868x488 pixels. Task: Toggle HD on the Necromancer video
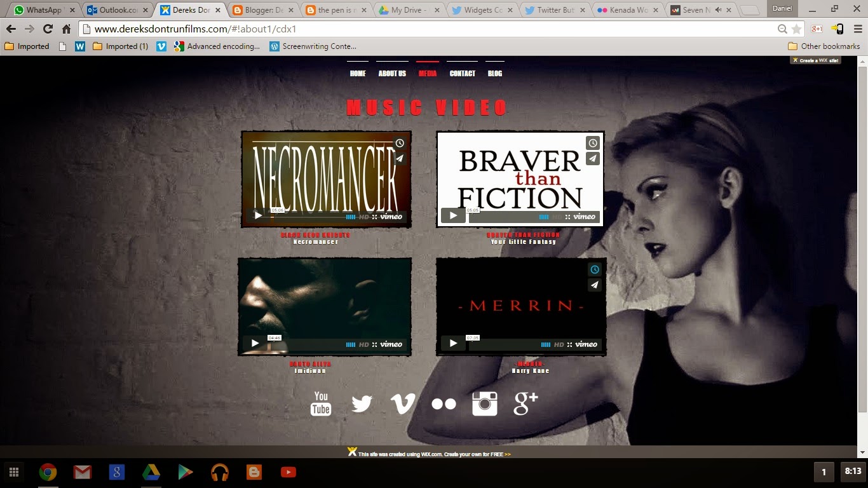[364, 217]
